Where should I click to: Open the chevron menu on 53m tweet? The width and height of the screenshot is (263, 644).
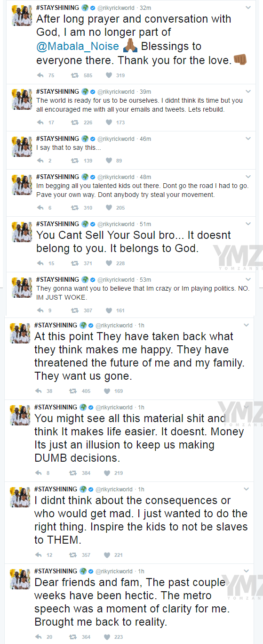(x=248, y=280)
